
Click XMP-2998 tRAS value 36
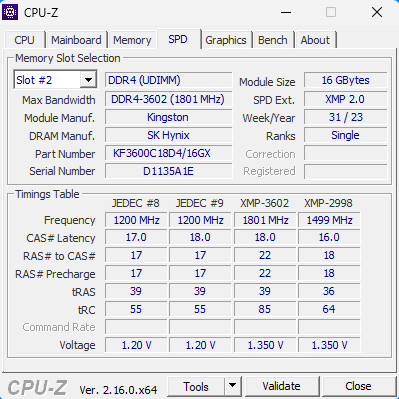click(x=329, y=292)
